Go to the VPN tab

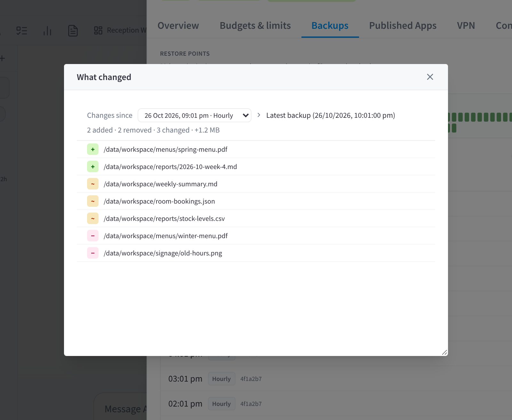point(466,26)
